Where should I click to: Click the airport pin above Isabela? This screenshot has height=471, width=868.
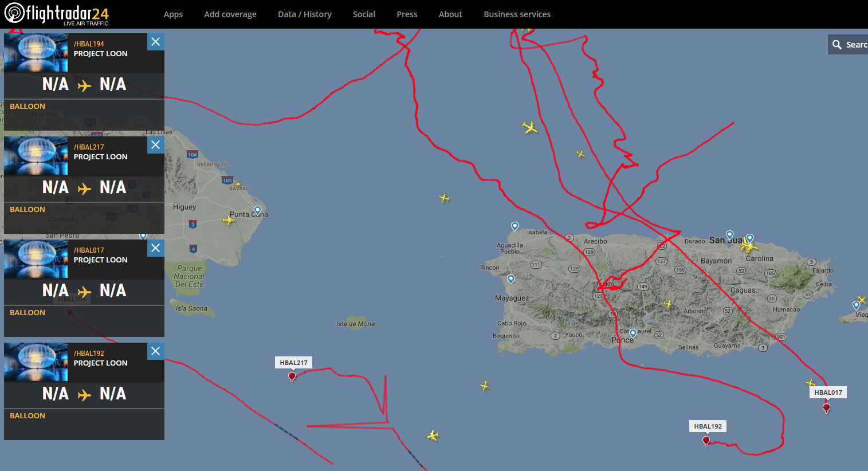(515, 226)
